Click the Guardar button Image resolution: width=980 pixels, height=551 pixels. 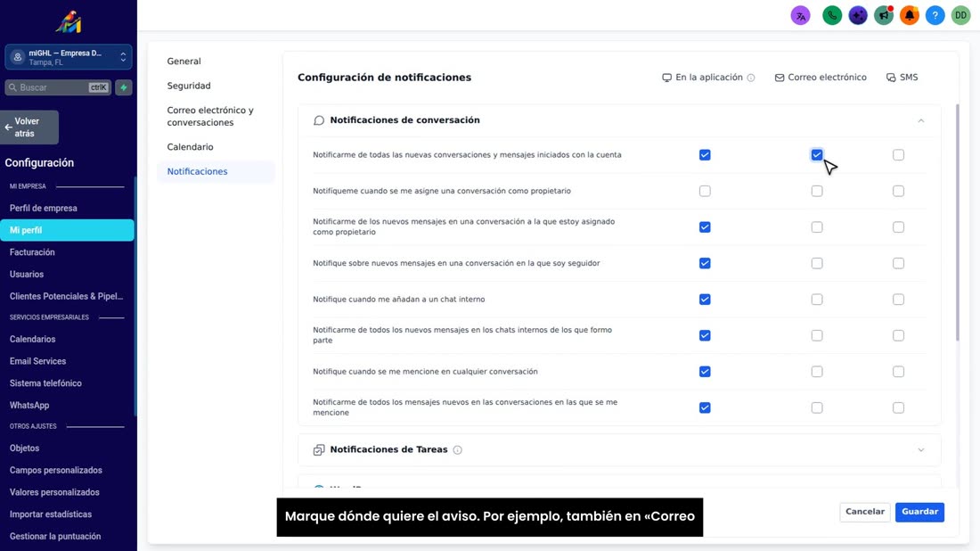coord(919,512)
